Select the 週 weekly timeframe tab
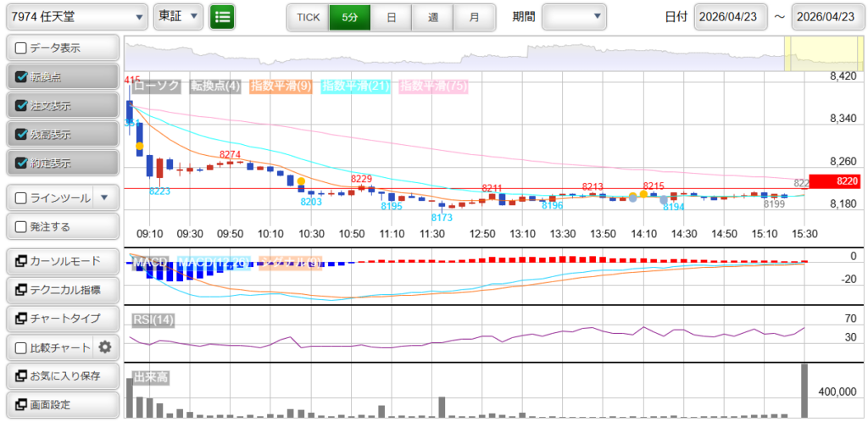The image size is (868, 422). pyautogui.click(x=432, y=17)
